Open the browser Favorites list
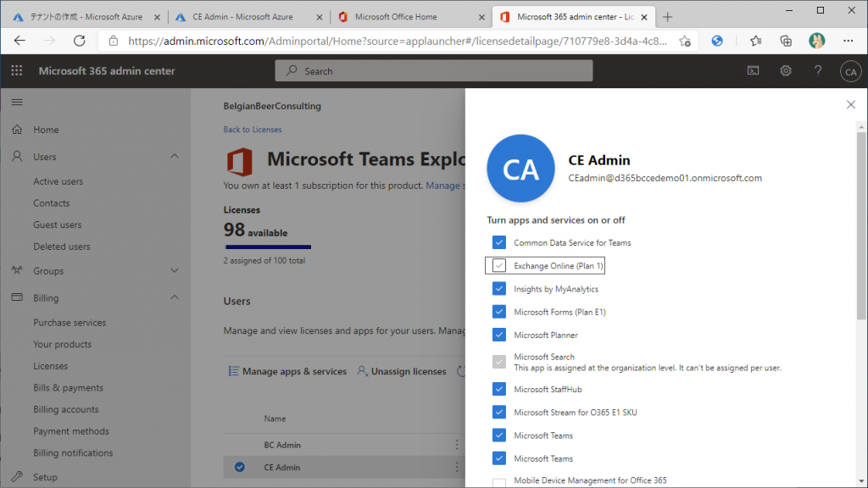868x488 pixels. [x=755, y=41]
